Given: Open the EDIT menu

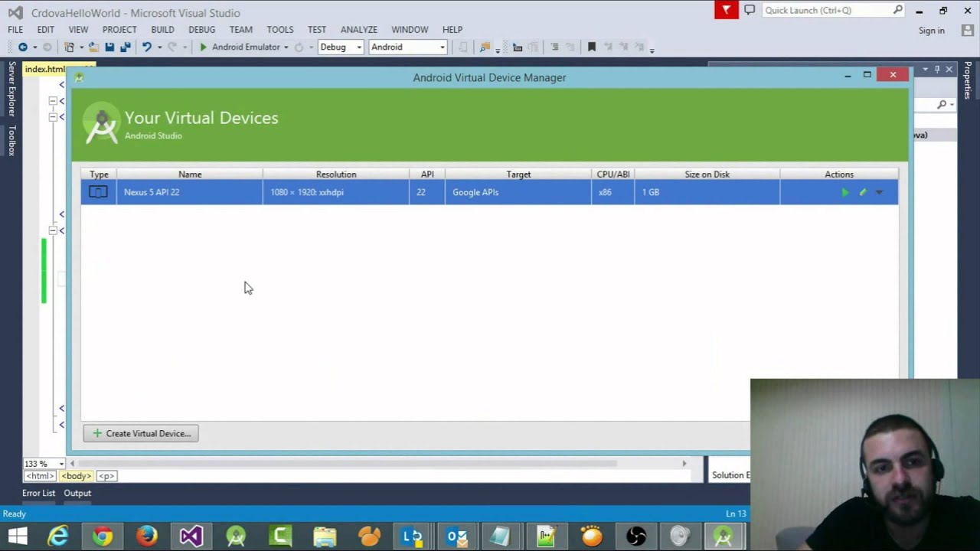Looking at the screenshot, I should [45, 30].
